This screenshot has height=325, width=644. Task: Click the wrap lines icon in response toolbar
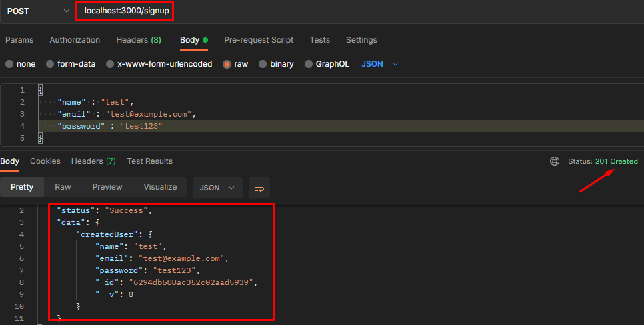click(x=259, y=188)
